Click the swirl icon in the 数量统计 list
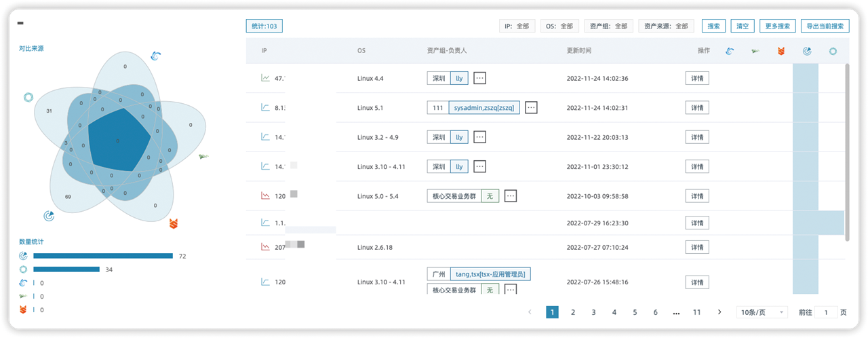 (x=23, y=283)
